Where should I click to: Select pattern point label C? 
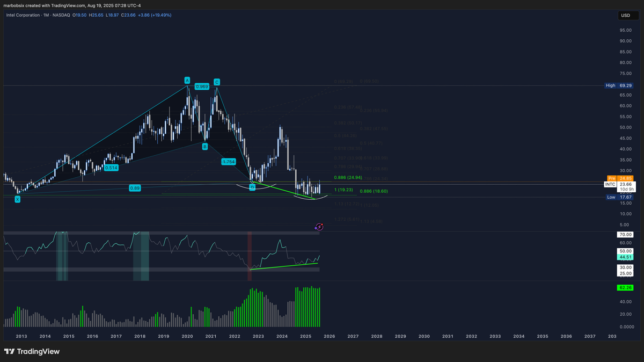point(217,82)
